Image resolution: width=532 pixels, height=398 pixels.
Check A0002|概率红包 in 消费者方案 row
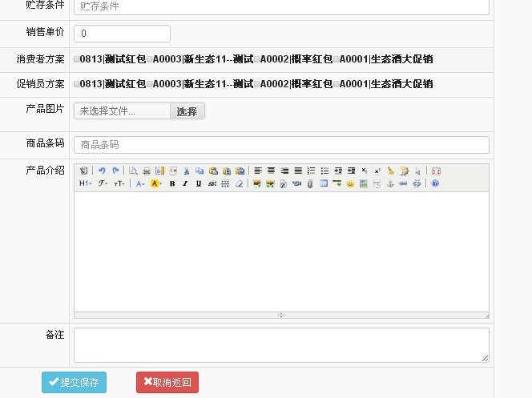257,59
